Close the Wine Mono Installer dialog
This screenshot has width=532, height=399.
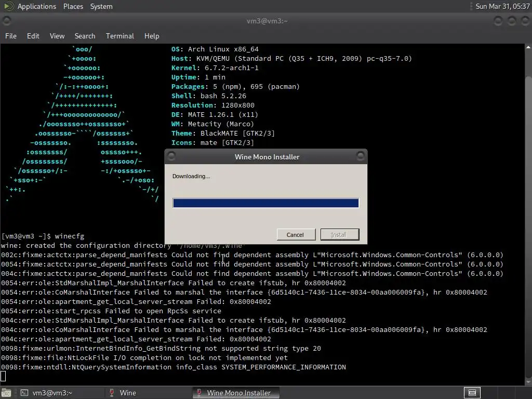(x=361, y=156)
